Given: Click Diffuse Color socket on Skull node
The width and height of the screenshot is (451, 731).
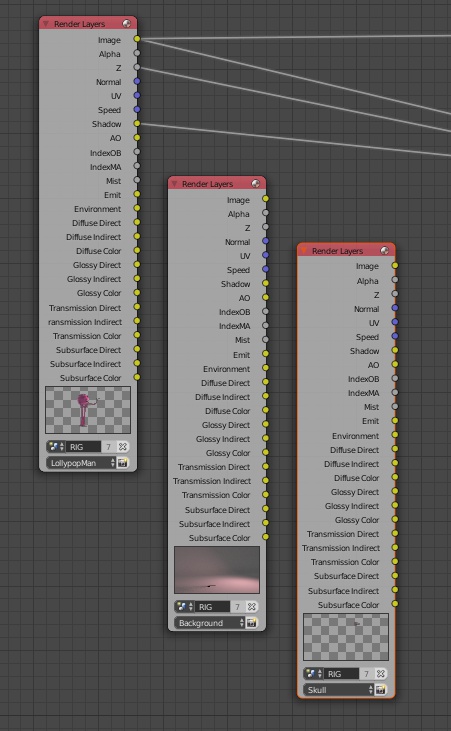Looking at the screenshot, I should coord(395,477).
